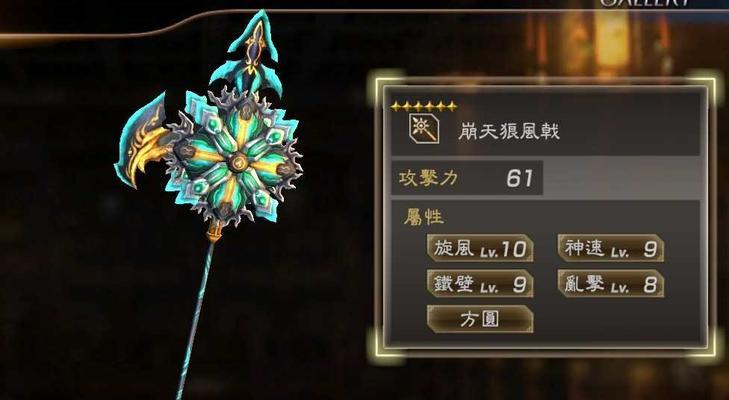The height and width of the screenshot is (400, 729).
Task: Click the attack value 61
Action: coord(519,178)
